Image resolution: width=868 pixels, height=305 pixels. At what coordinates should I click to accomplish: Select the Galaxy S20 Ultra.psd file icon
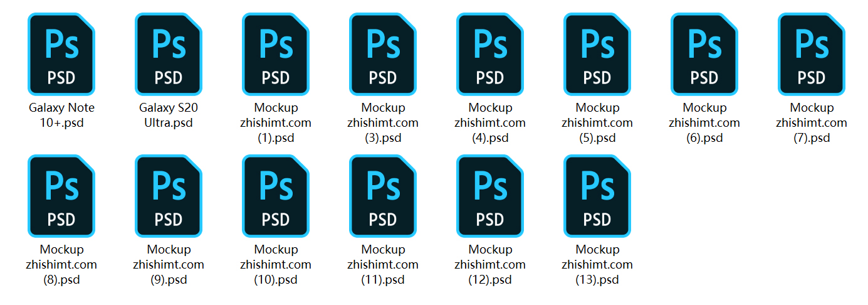(x=169, y=54)
